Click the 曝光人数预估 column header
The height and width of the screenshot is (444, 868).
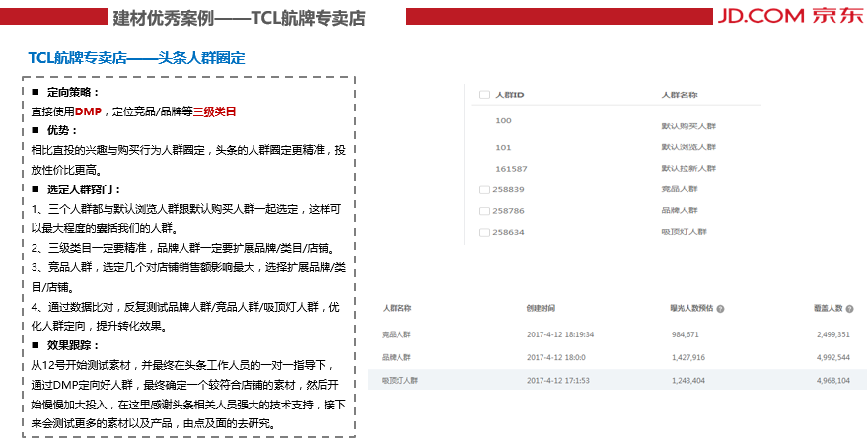691,309
